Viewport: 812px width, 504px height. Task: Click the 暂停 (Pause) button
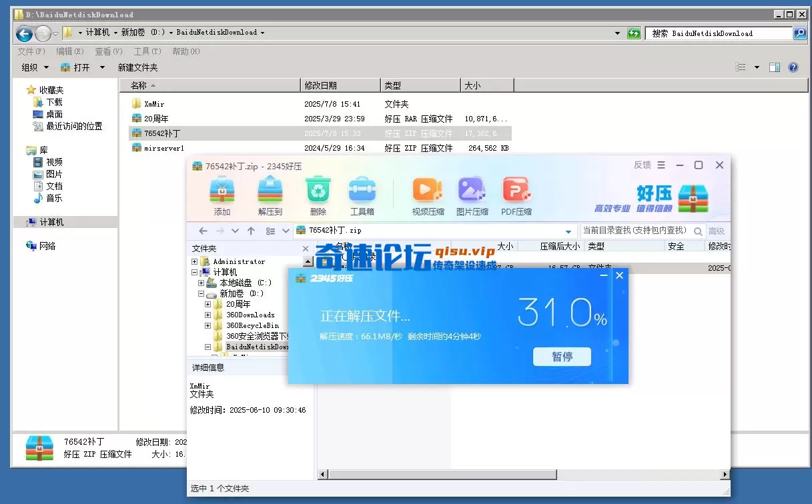pyautogui.click(x=562, y=357)
